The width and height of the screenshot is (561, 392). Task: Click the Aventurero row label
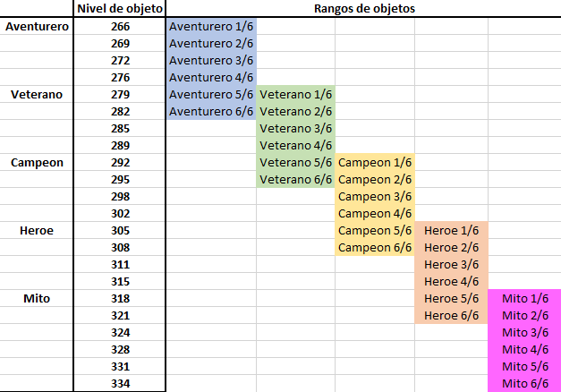[37, 27]
